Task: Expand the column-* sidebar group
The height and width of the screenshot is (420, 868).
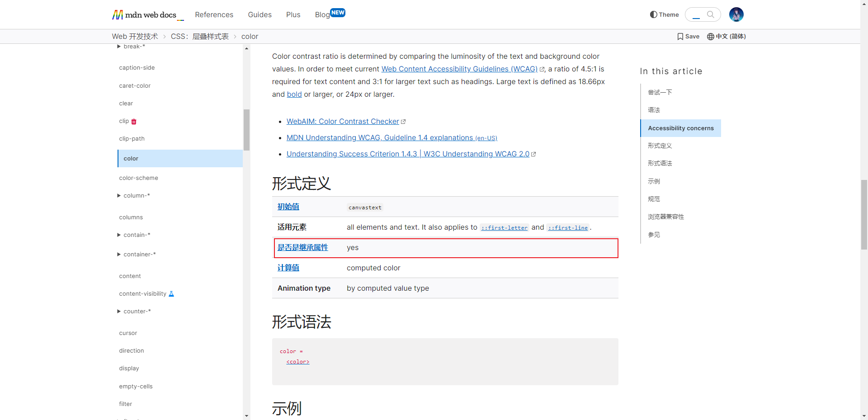Action: (x=119, y=196)
